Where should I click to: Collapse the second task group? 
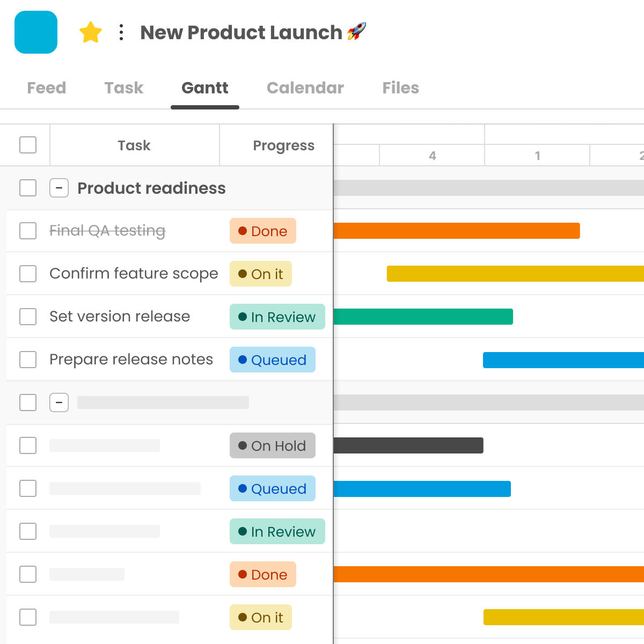(x=59, y=402)
